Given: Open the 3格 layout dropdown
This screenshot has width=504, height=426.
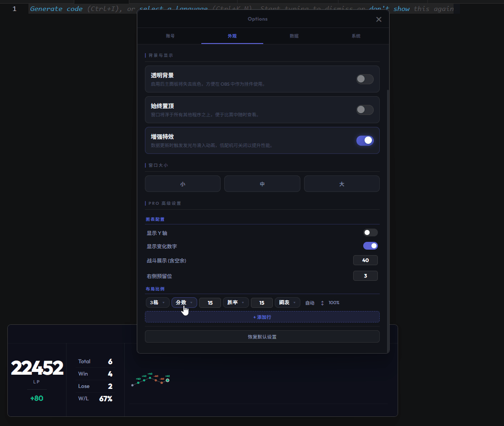Looking at the screenshot, I should (157, 302).
